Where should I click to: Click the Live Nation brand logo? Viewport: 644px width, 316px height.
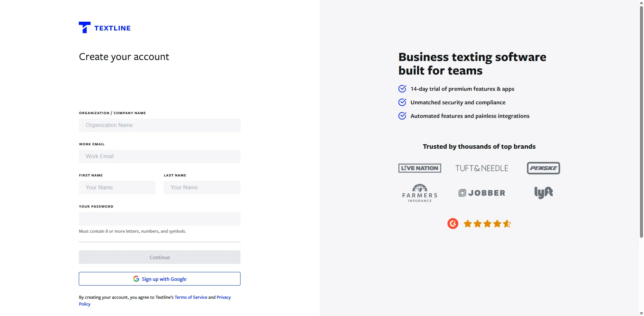(419, 168)
